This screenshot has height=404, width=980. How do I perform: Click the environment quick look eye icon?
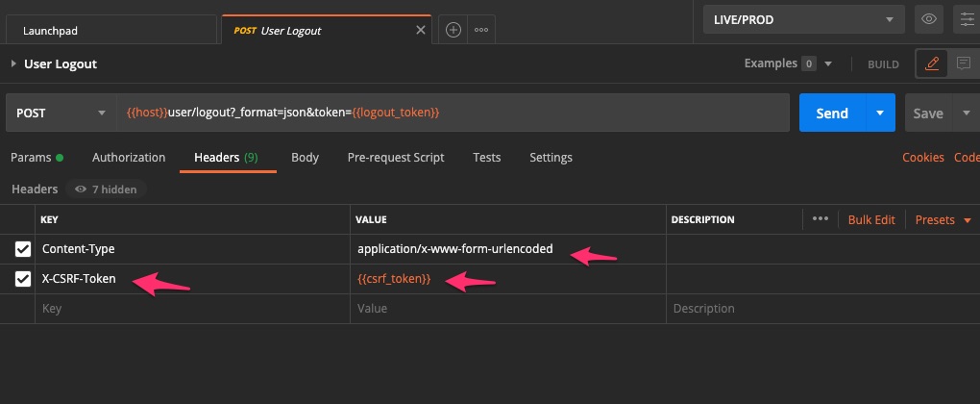click(x=928, y=19)
